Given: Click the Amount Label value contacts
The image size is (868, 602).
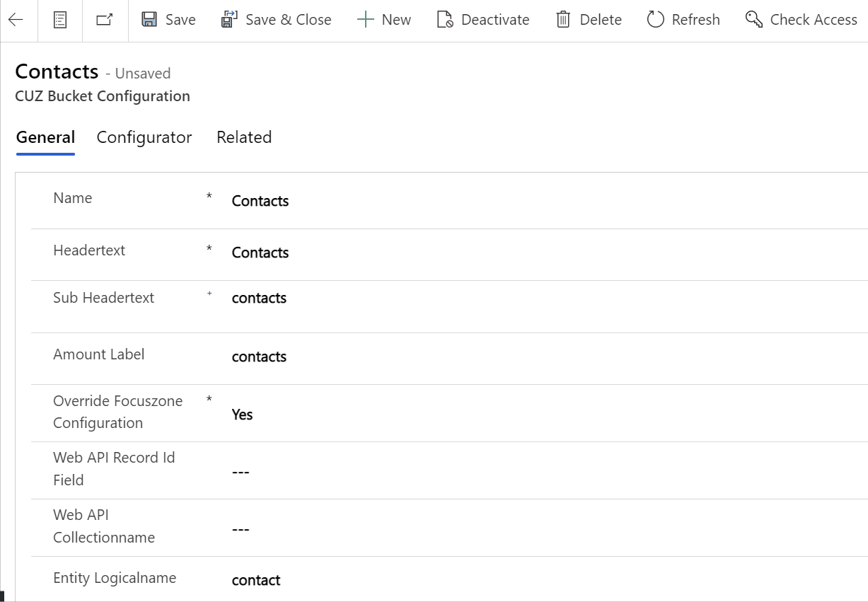Looking at the screenshot, I should tap(259, 357).
